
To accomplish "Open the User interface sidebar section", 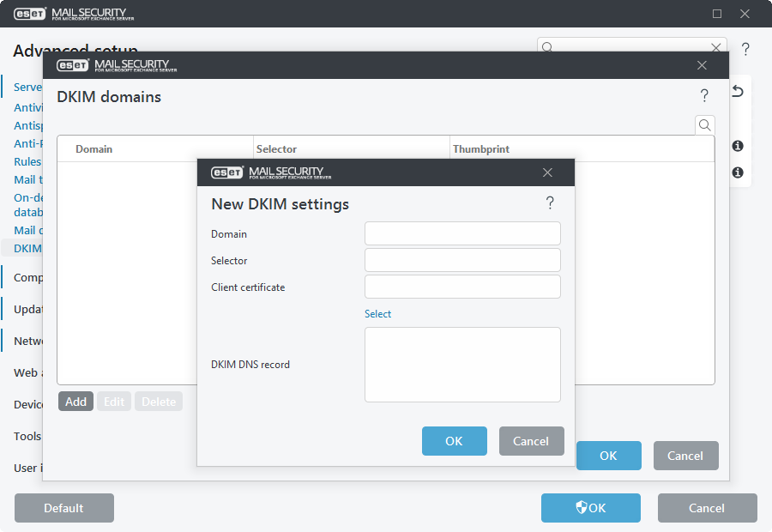I will 27,468.
